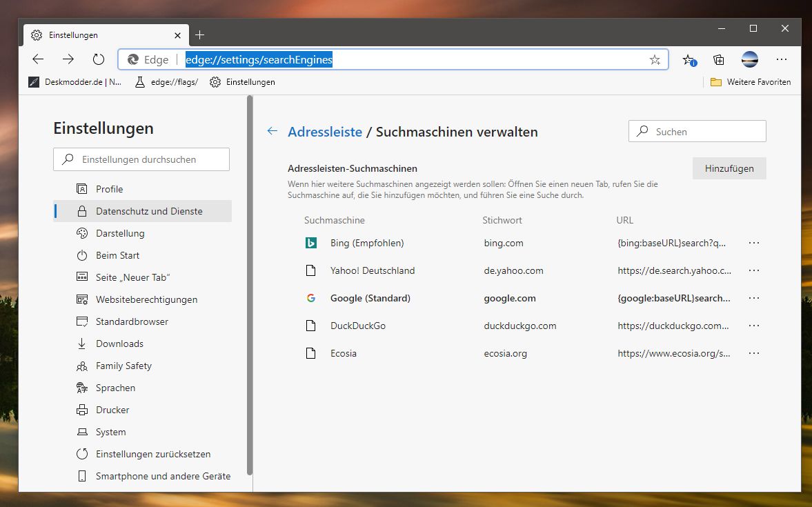Click the back arrow next to Adressleiste
812x507 pixels.
click(x=273, y=131)
